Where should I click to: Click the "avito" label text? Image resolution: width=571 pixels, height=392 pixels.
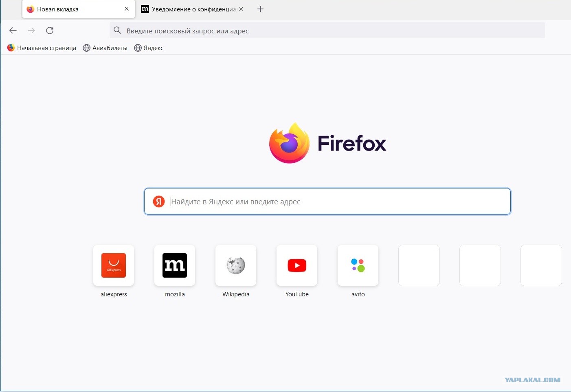pyautogui.click(x=358, y=294)
